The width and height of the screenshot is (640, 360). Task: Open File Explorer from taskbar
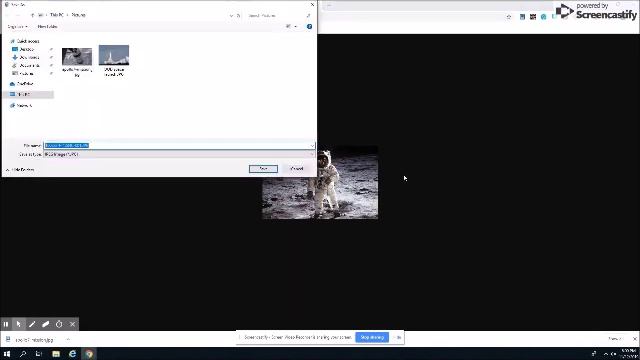[x=56, y=354]
